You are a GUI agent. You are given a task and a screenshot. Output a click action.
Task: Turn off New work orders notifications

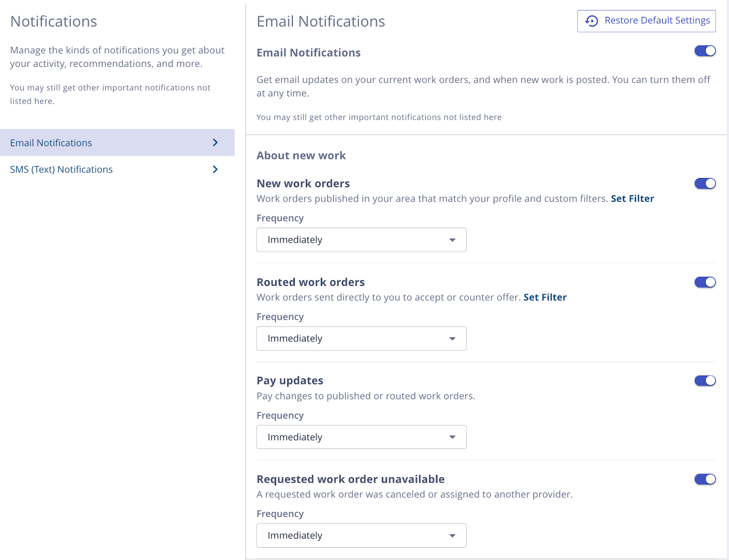point(704,183)
